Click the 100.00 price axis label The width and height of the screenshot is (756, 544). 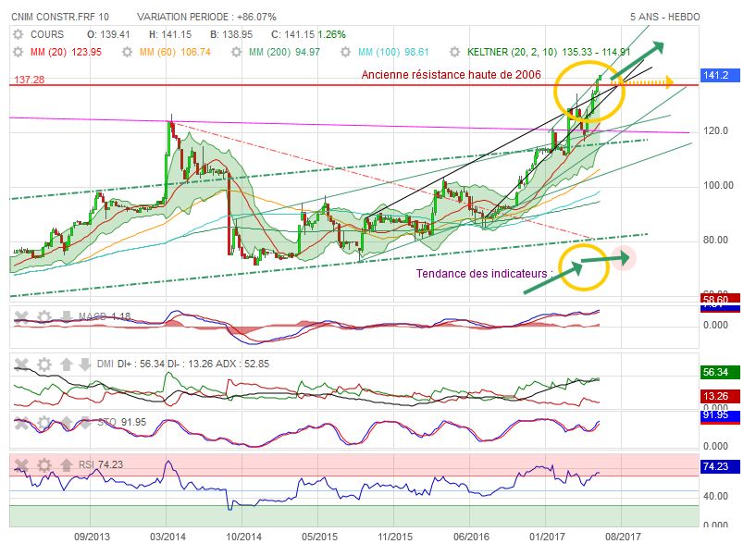coord(718,186)
